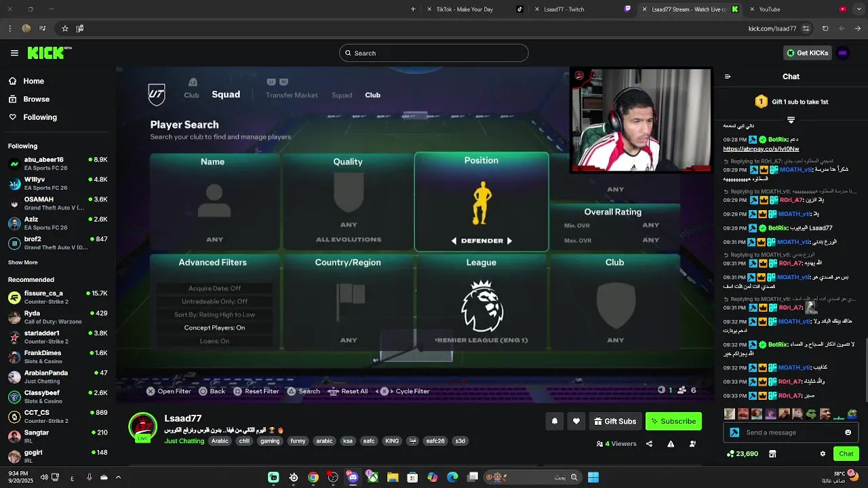The width and height of the screenshot is (868, 488).
Task: Switch to the Lsaad77 Twitch tab
Action: tap(582, 9)
